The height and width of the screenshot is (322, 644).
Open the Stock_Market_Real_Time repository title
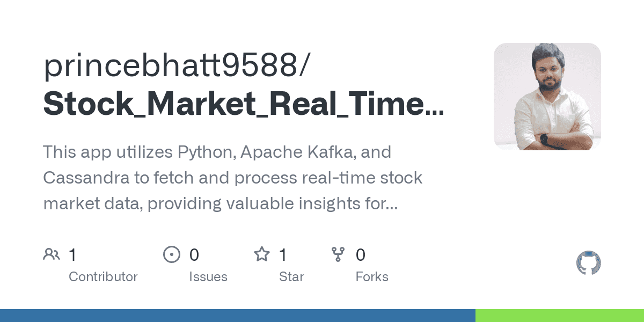[244, 104]
